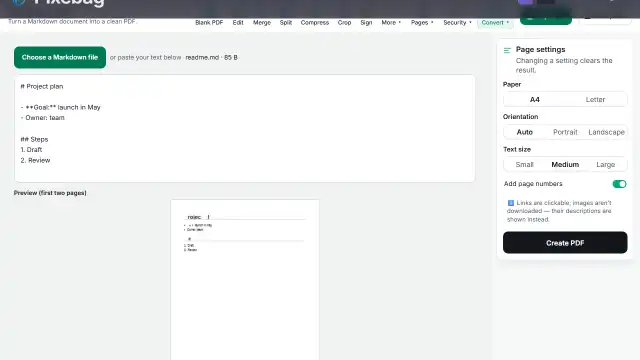The width and height of the screenshot is (640, 360).
Task: Open the More dropdown menu
Action: [x=391, y=22]
